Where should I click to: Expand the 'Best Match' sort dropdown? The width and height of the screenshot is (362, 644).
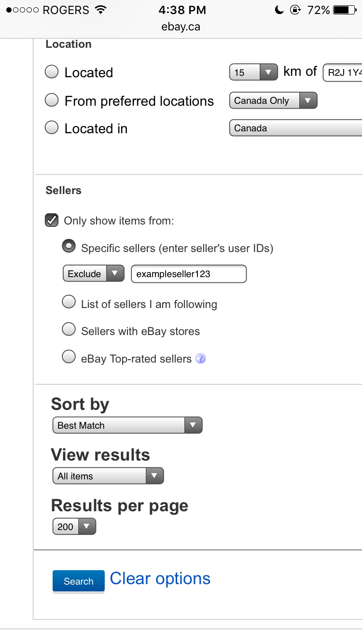point(127,425)
